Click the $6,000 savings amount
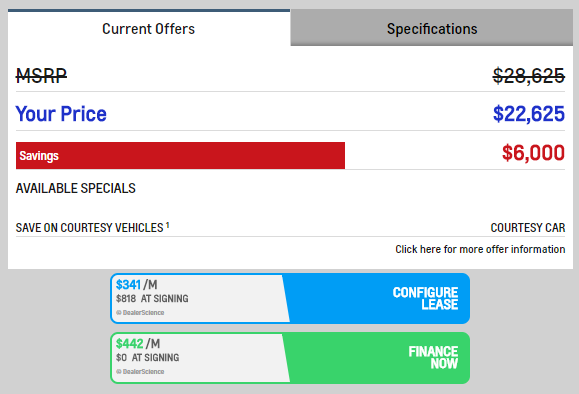Image resolution: width=579 pixels, height=394 pixels. (533, 153)
